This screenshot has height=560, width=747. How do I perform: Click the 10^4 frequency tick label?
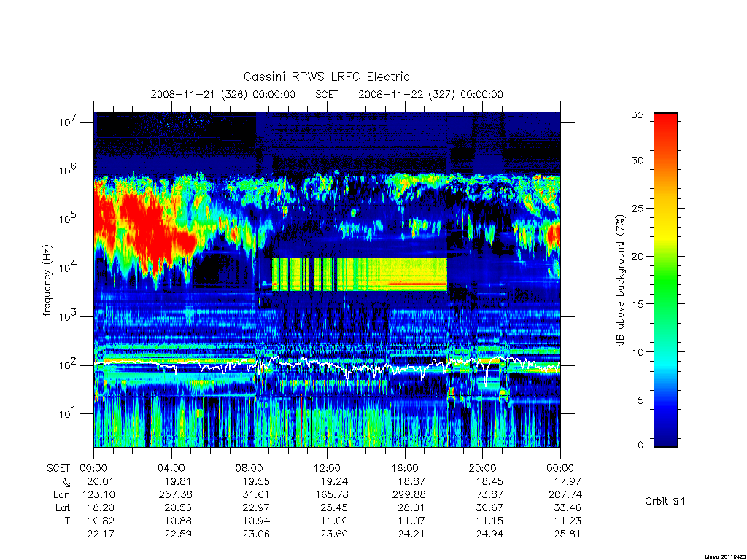tap(69, 267)
